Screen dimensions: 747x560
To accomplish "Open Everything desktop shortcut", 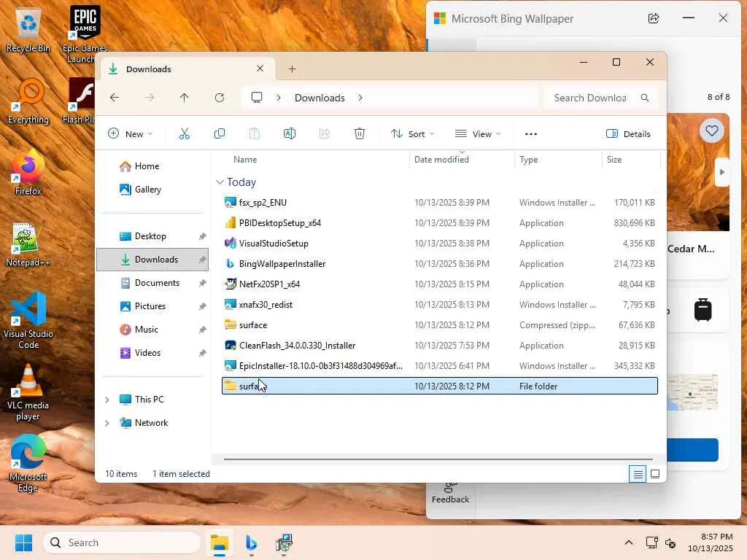I will [x=28, y=101].
